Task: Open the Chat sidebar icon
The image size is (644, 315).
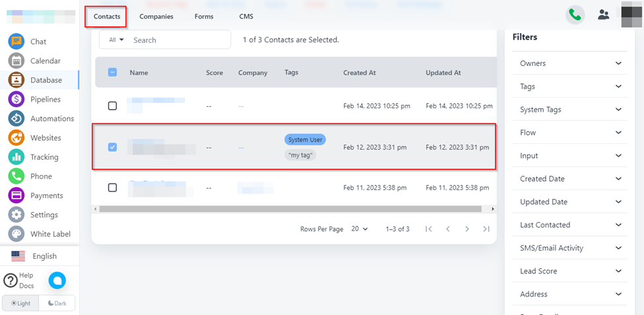Action: pos(17,42)
